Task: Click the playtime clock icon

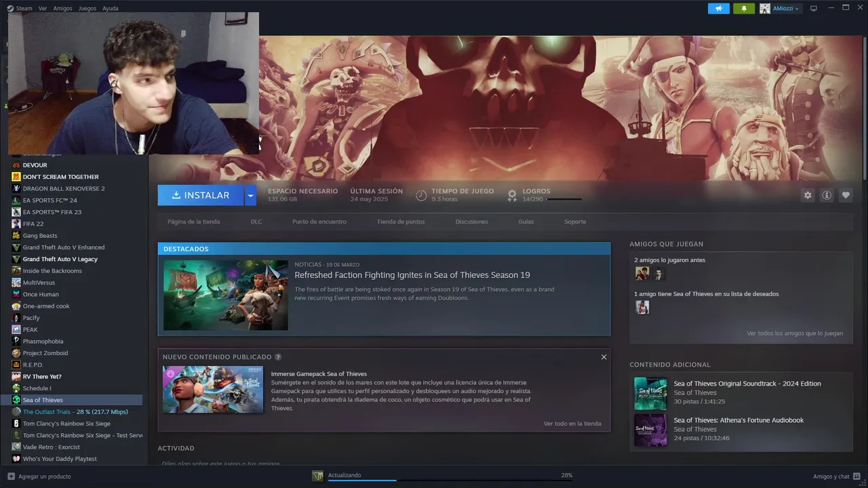Action: (421, 195)
